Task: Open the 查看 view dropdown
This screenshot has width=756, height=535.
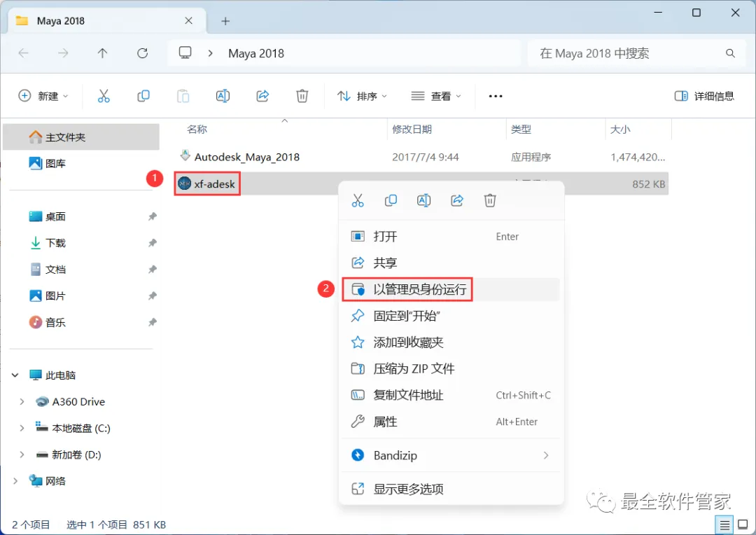Action: click(x=436, y=96)
